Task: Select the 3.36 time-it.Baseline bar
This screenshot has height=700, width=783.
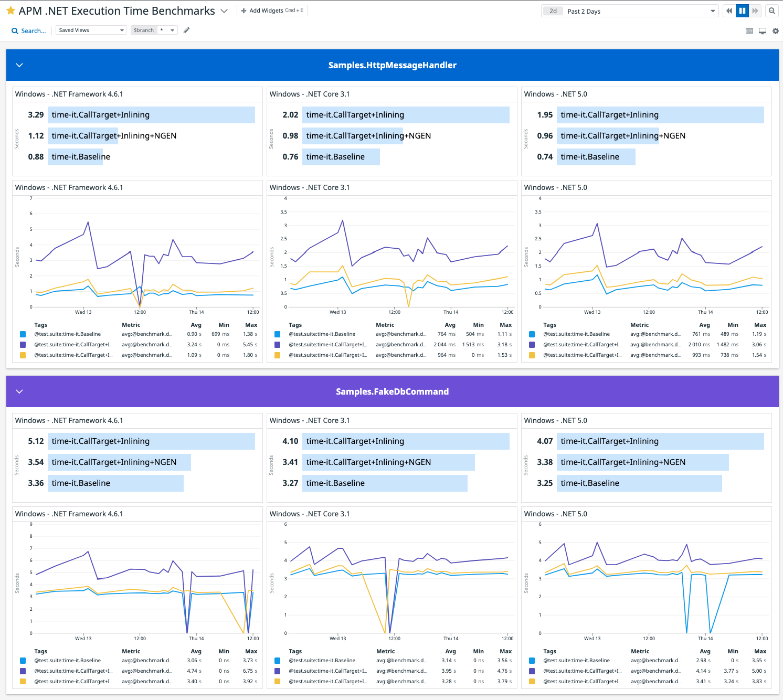Action: [115, 483]
